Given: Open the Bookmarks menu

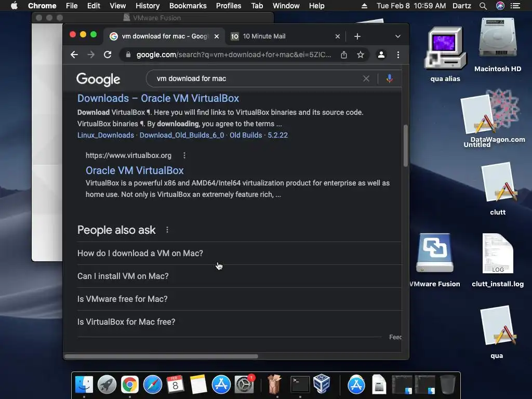Looking at the screenshot, I should tap(188, 6).
